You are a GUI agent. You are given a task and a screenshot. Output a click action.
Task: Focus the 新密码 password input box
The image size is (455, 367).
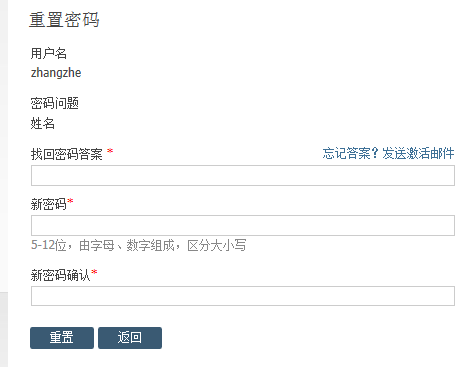[x=243, y=225]
